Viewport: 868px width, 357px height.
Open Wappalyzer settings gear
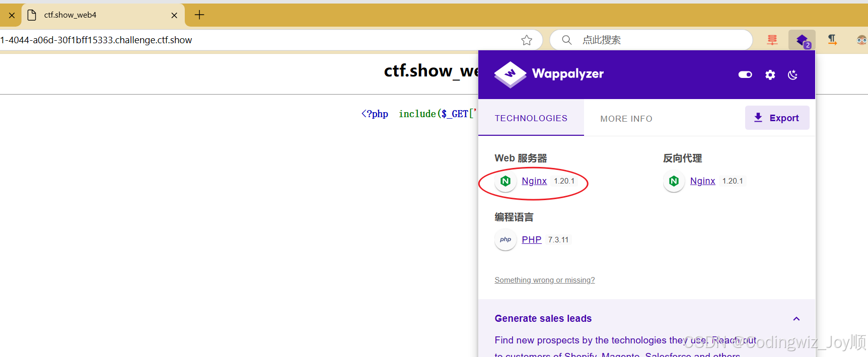[770, 75]
